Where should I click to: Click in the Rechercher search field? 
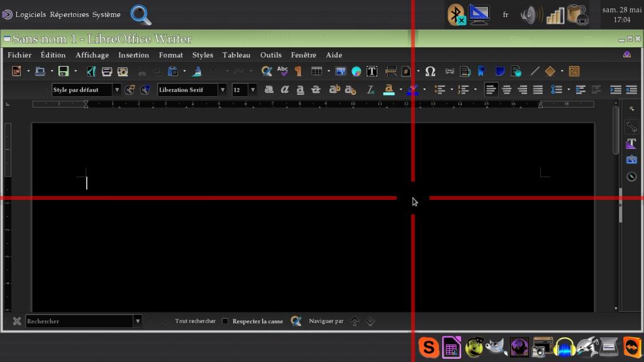(x=79, y=321)
